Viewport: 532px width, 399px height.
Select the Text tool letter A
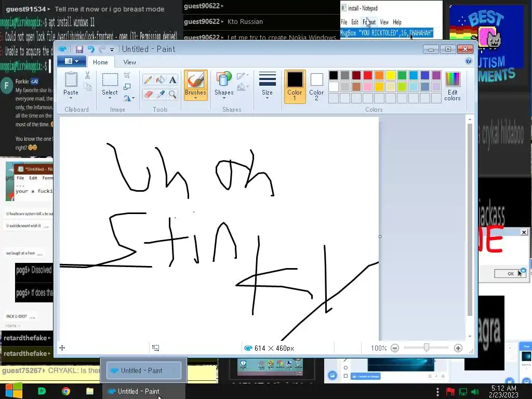[172, 79]
